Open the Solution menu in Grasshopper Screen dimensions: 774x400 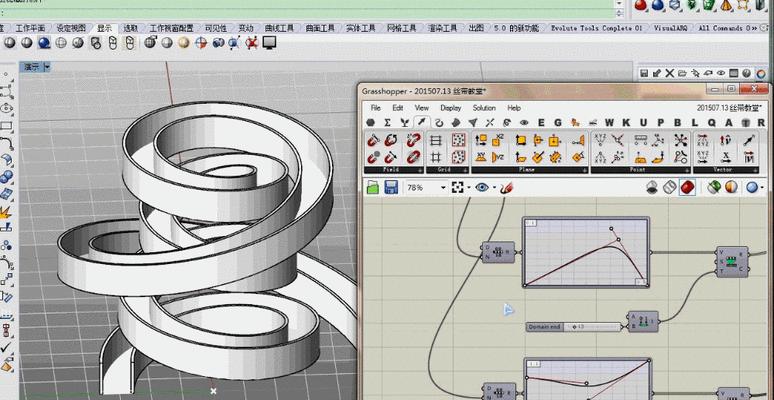(x=483, y=107)
